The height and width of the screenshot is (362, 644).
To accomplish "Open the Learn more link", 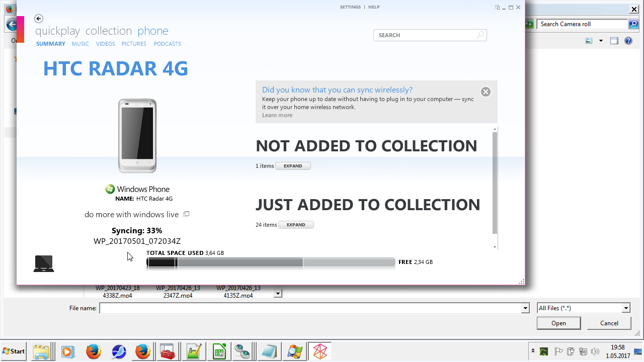I will pos(277,115).
